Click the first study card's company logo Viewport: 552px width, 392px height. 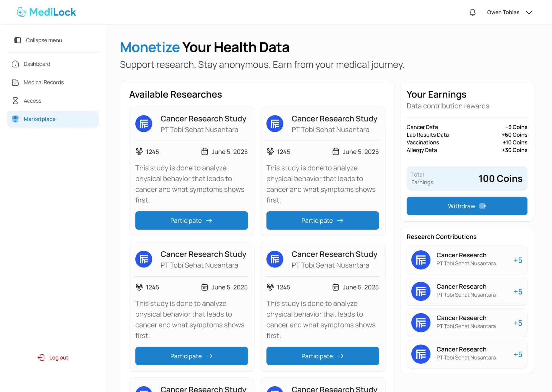144,124
